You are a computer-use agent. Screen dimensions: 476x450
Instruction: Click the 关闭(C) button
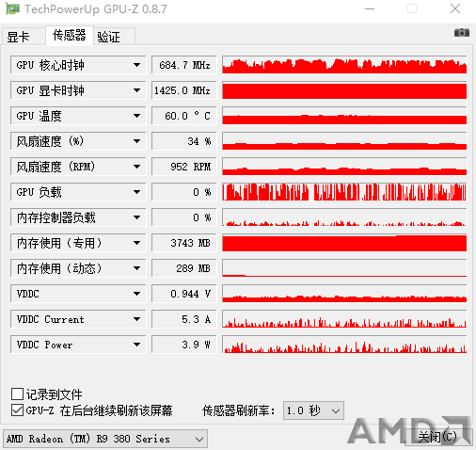tap(438, 437)
